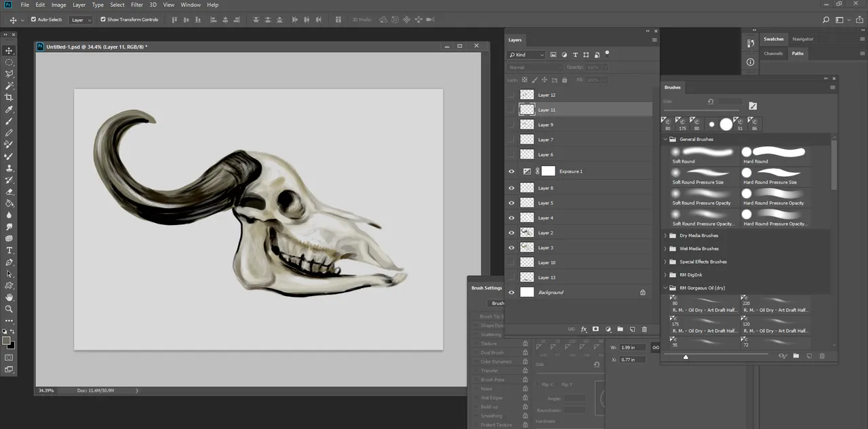The height and width of the screenshot is (429, 868).
Task: Delete brush with Brushes panel trash icon
Action: tap(822, 356)
